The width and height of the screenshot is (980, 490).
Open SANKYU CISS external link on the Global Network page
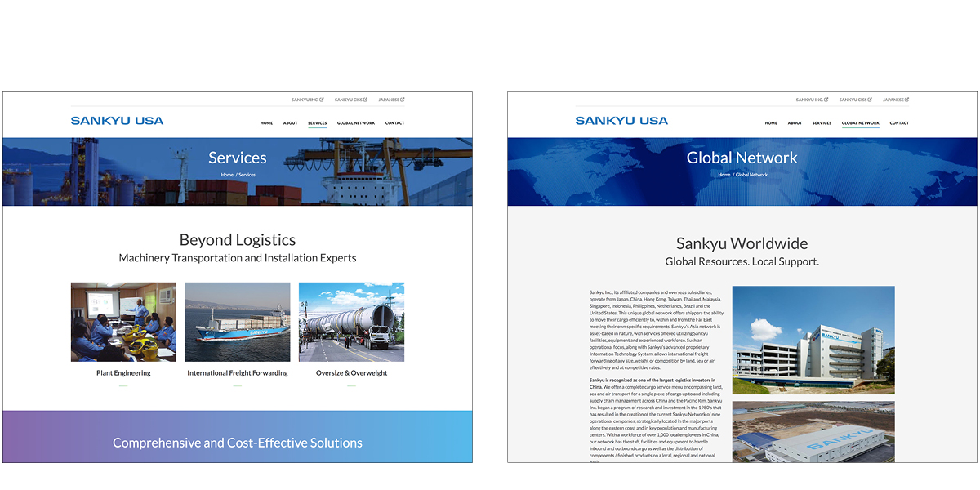(855, 100)
